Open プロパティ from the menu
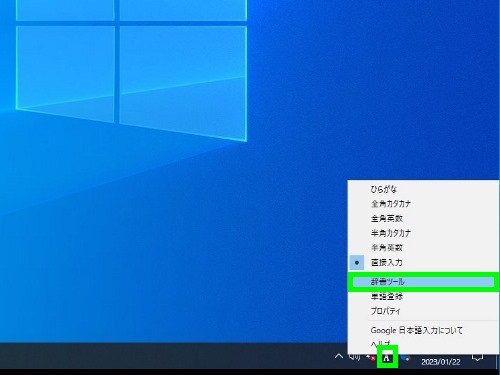Viewport: 500px width, 375px height. (x=423, y=311)
